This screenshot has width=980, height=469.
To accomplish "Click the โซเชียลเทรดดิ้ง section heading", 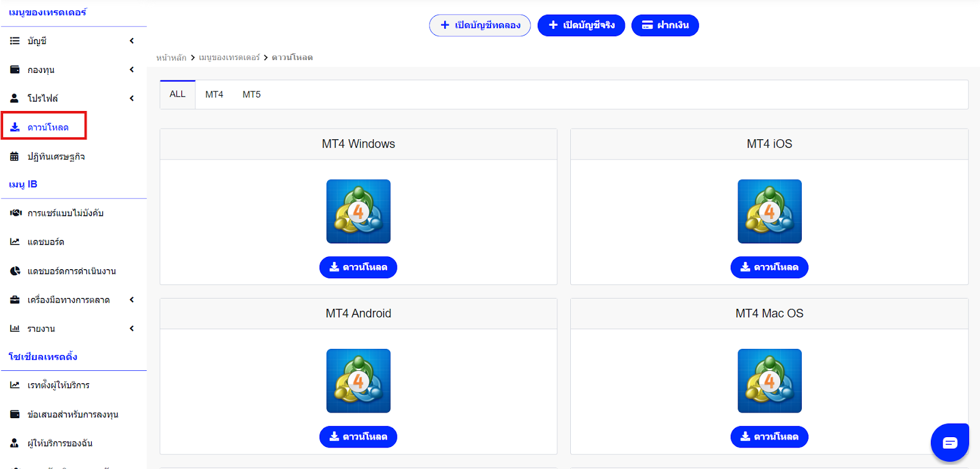I will tap(43, 356).
